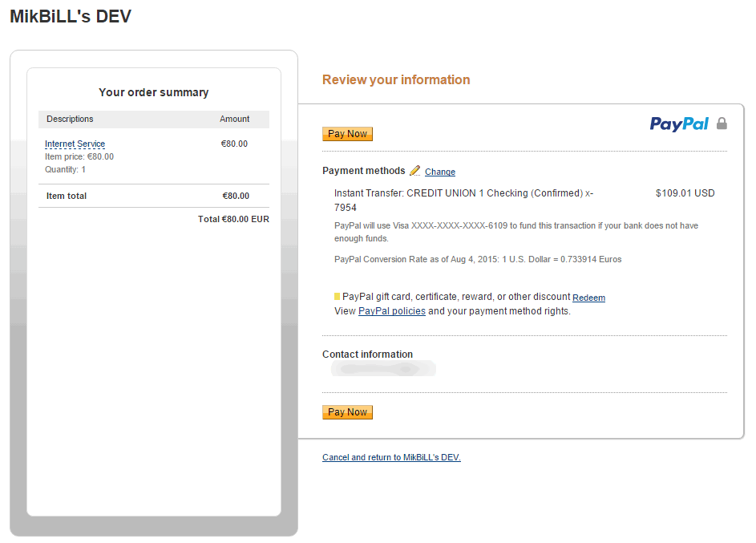Click the Internet Service item link
The width and height of the screenshot is (756, 543).
pyautogui.click(x=75, y=144)
